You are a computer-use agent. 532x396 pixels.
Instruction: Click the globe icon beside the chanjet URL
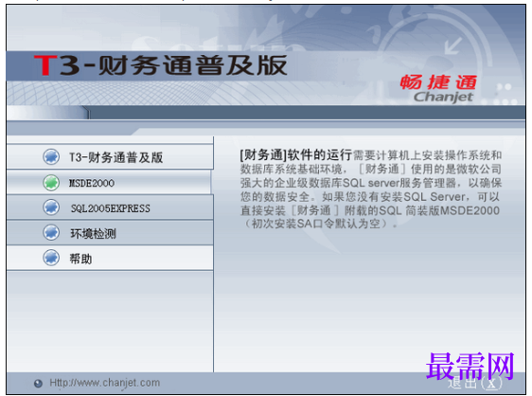coord(38,384)
